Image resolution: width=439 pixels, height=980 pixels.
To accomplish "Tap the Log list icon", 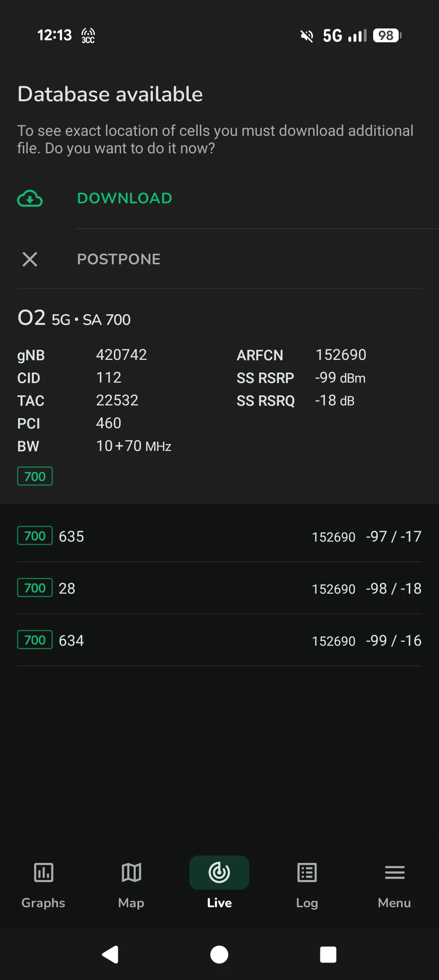I will (x=307, y=872).
